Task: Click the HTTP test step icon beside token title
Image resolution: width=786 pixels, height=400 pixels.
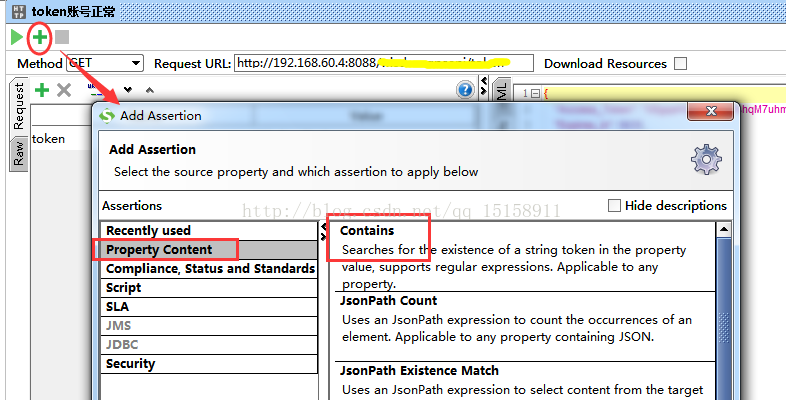Action: click(19, 12)
